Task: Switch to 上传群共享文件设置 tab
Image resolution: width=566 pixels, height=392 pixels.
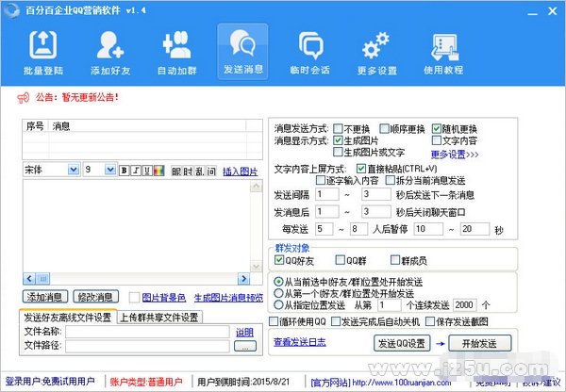Action: click(159, 318)
